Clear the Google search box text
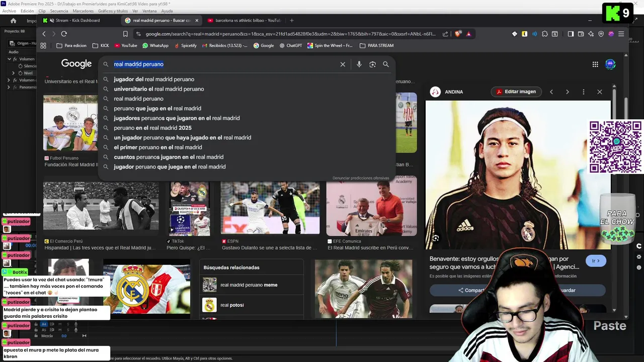644x362 pixels. click(343, 64)
